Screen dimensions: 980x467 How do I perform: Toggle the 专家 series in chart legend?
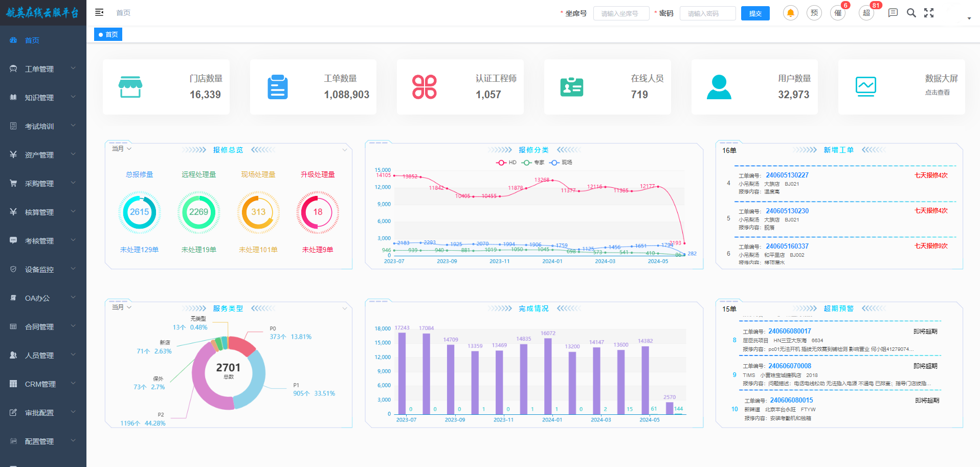click(533, 163)
